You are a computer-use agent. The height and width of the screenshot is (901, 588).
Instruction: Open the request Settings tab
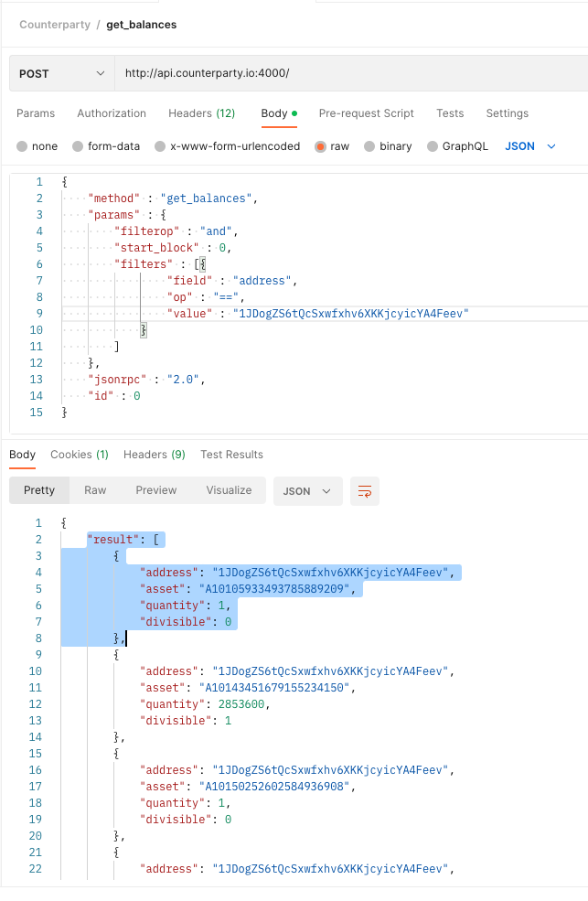click(x=507, y=113)
